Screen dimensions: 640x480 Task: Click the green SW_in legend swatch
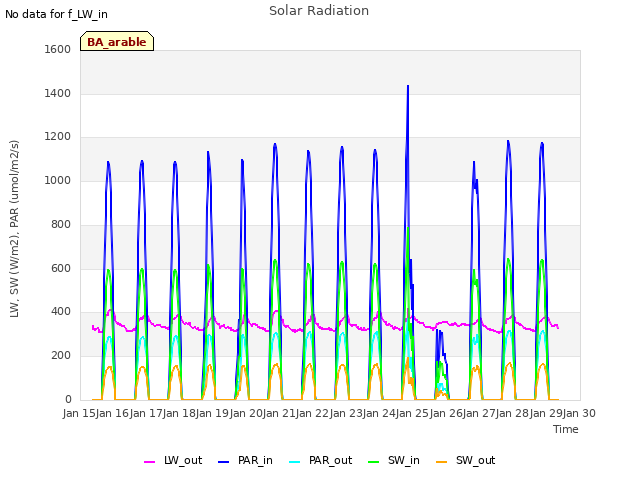pos(374,462)
